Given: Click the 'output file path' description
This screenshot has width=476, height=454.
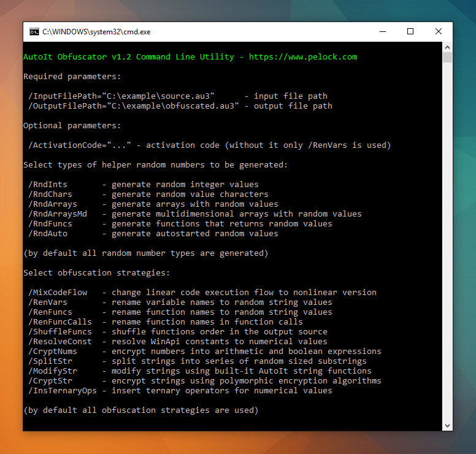Looking at the screenshot, I should [293, 106].
